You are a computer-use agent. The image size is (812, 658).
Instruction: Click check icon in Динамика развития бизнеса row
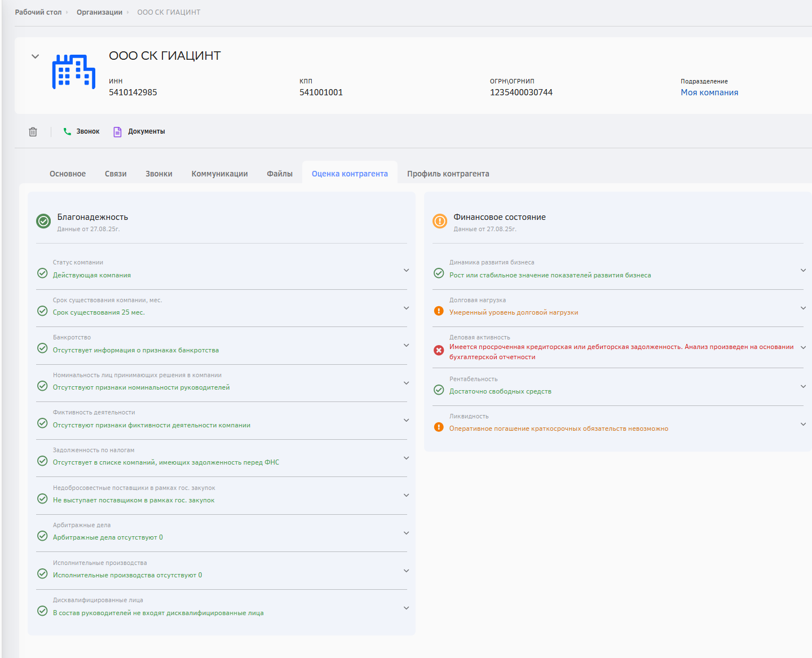439,273
